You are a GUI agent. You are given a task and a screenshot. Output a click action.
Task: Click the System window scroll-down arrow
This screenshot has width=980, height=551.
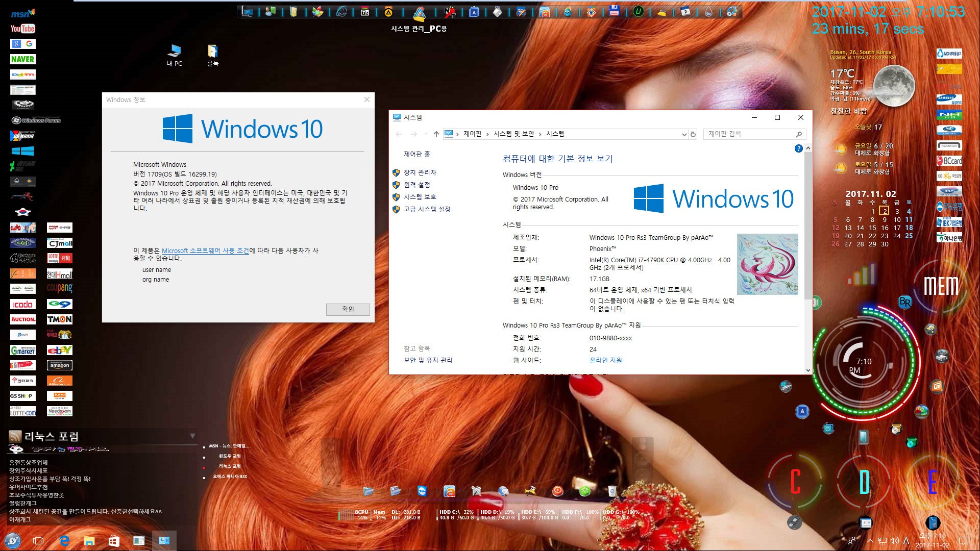click(x=807, y=370)
